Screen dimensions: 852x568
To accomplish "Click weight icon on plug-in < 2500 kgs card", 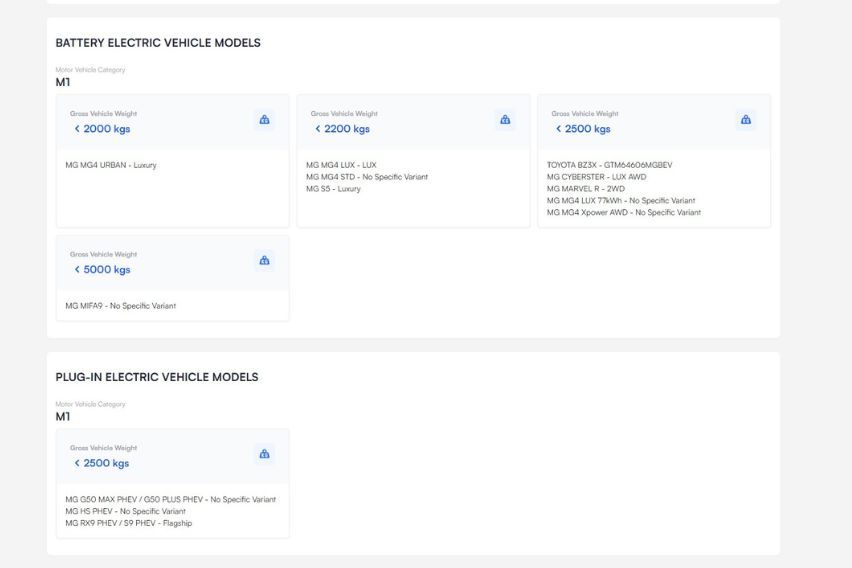I will tap(265, 454).
